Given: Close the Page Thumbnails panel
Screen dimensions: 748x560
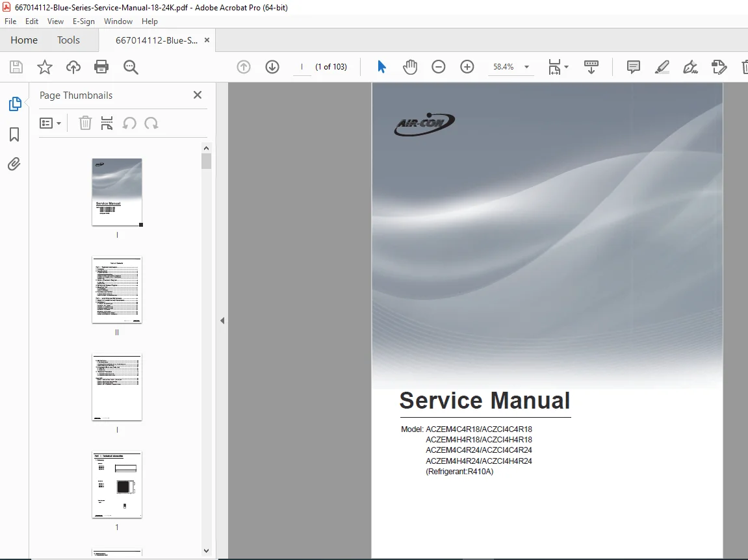Looking at the screenshot, I should coord(198,95).
